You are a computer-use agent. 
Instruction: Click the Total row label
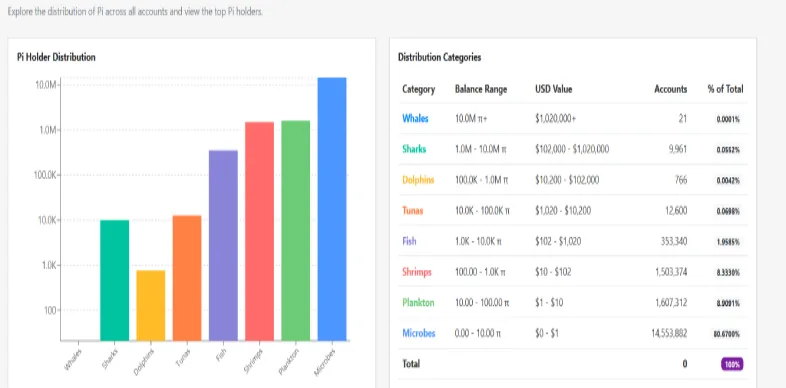(411, 364)
